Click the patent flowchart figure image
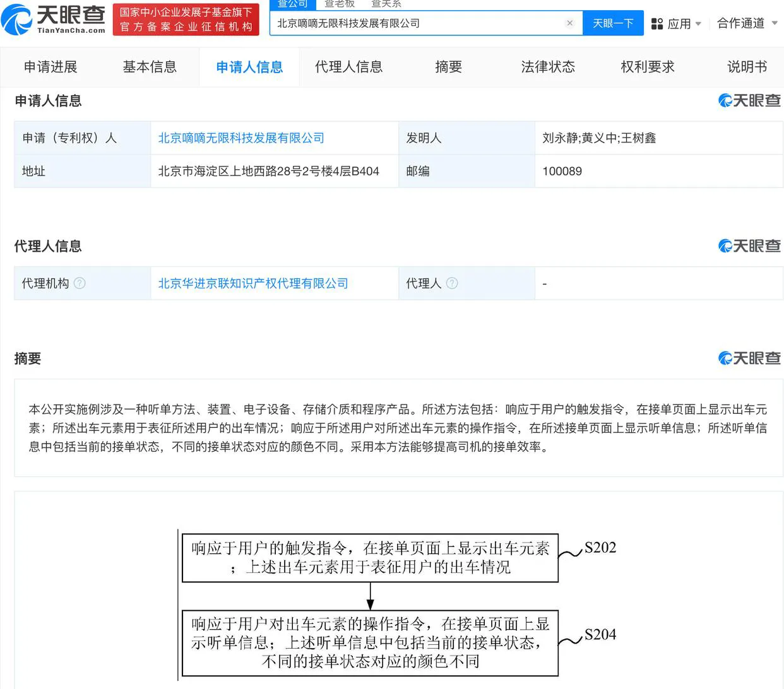 [398, 606]
